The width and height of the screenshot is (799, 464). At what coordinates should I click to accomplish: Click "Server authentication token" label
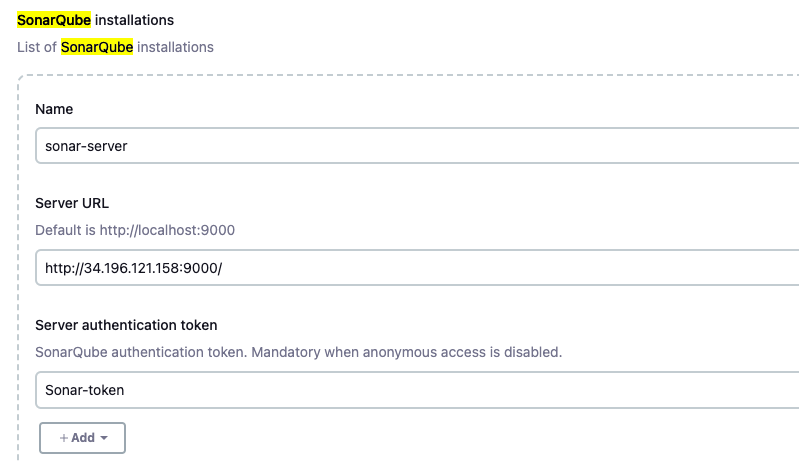pyautogui.click(x=126, y=325)
